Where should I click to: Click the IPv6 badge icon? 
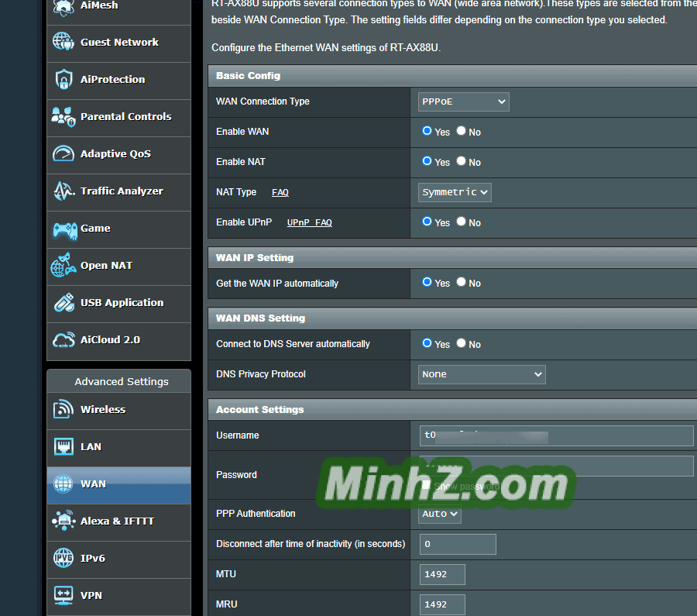pos(64,558)
